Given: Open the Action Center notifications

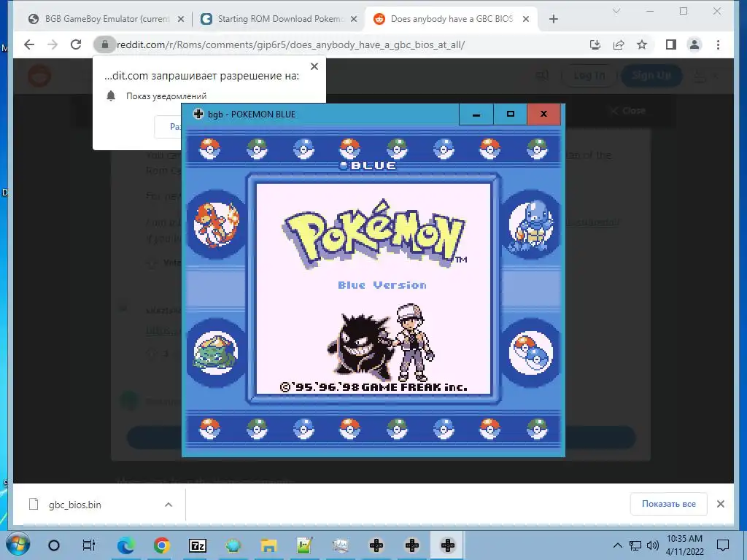Looking at the screenshot, I should (x=723, y=545).
